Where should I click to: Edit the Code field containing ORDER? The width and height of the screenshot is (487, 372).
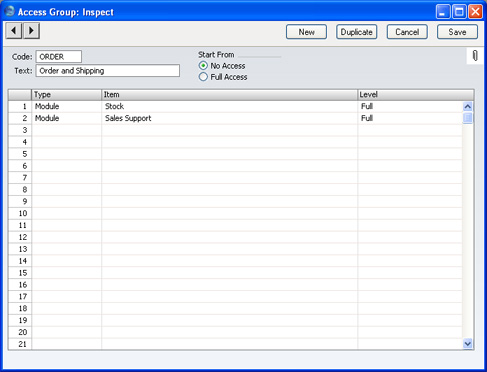coord(59,57)
